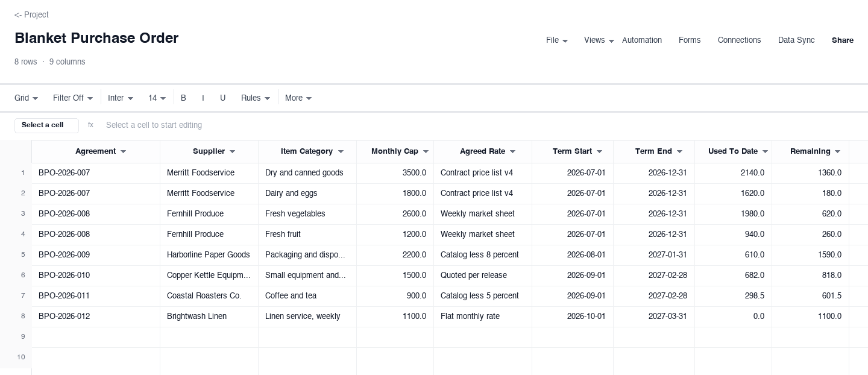Select the cell Merritt Foodservice in row 1

[x=209, y=173]
